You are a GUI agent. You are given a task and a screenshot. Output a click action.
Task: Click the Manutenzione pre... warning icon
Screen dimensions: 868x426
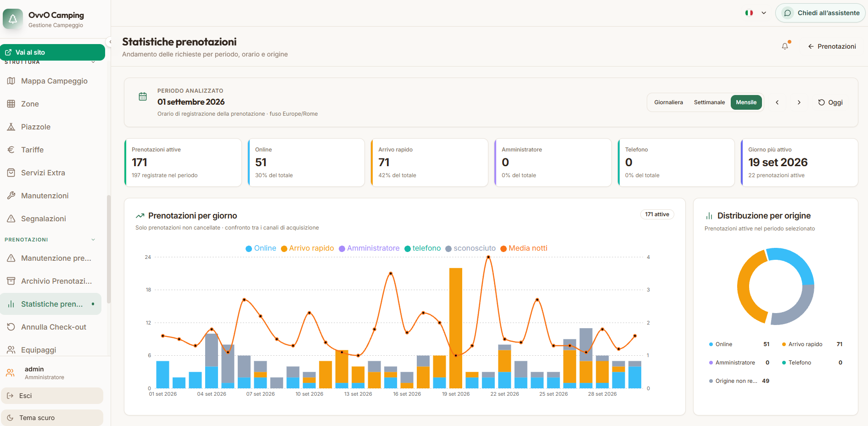(x=11, y=258)
